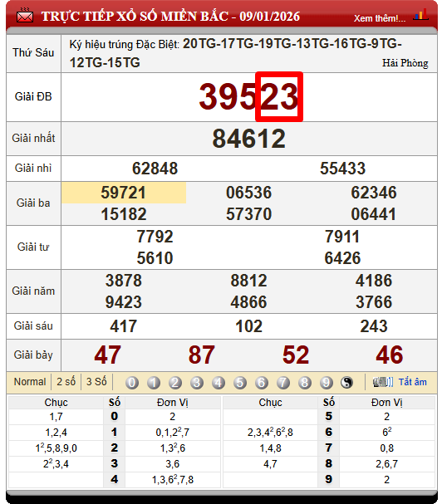Click sixth prize number 102
The width and height of the screenshot is (442, 504).
(x=248, y=326)
